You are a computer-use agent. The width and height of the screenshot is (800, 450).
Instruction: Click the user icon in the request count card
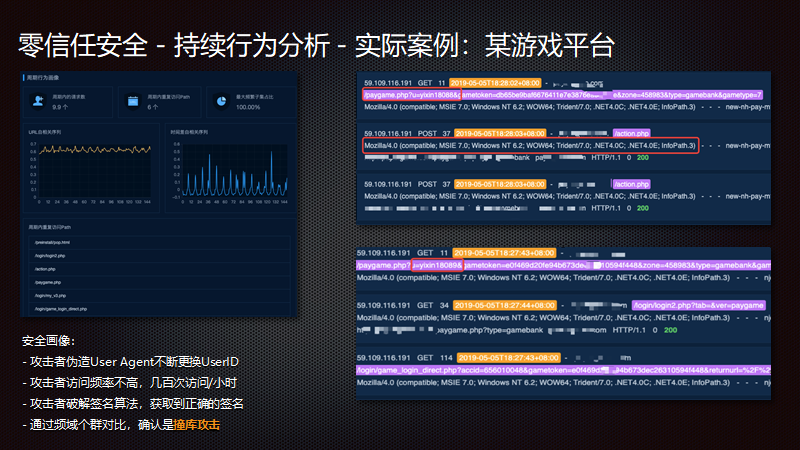38,101
